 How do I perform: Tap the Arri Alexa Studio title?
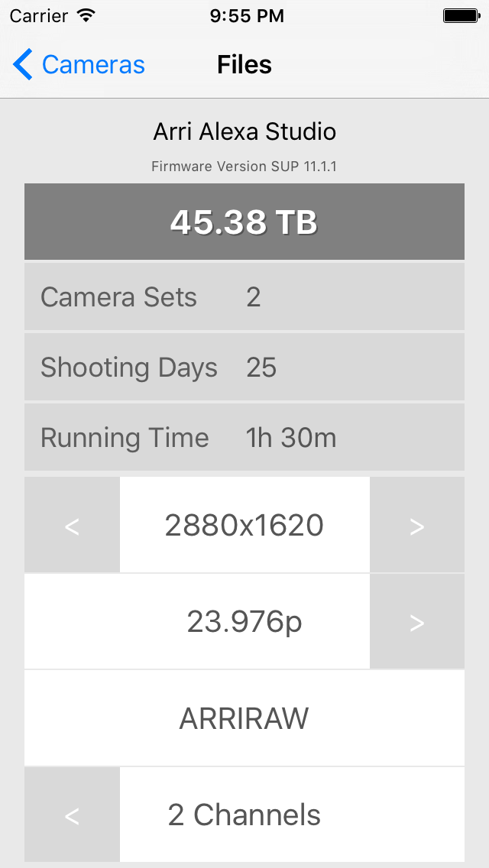click(x=244, y=131)
